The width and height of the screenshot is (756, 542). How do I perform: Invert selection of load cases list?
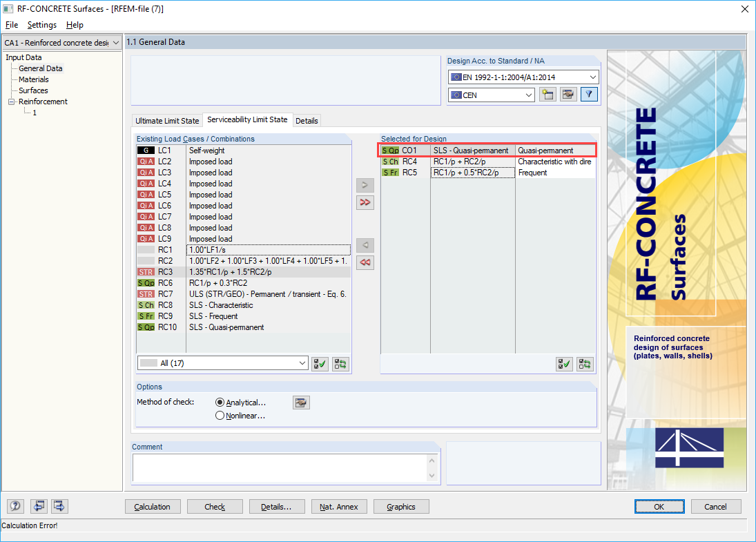(x=340, y=363)
